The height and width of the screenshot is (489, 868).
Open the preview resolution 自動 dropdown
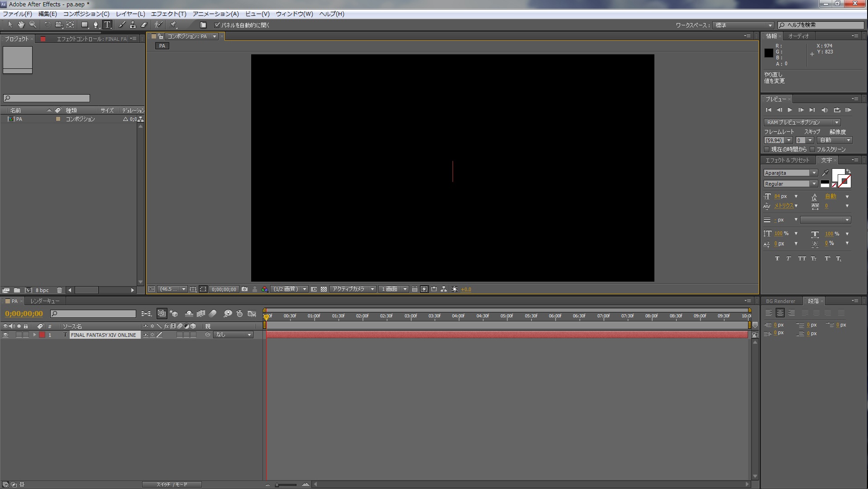(x=835, y=140)
